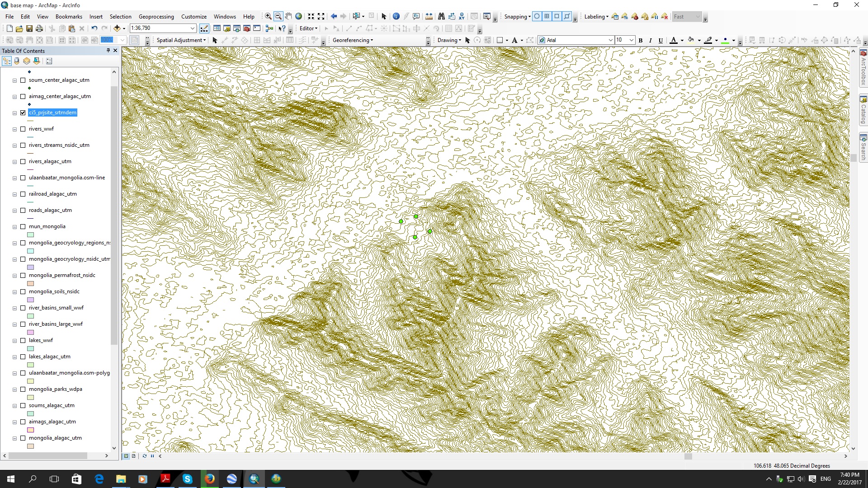Viewport: 868px width, 488px height.
Task: Open the Bookmarks menu
Action: point(69,17)
